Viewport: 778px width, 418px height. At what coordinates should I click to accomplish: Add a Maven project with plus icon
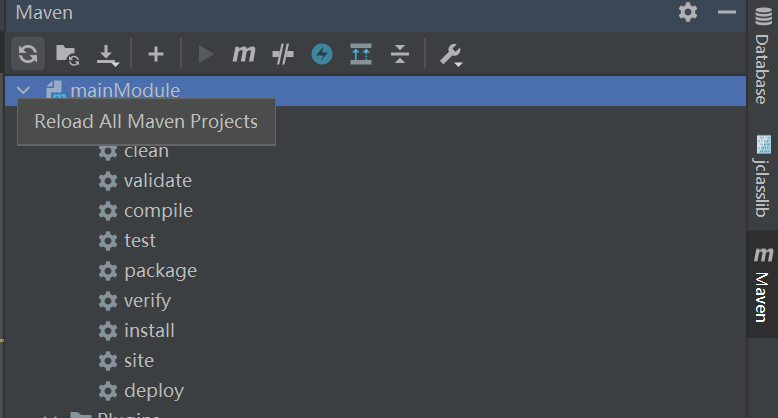point(155,54)
